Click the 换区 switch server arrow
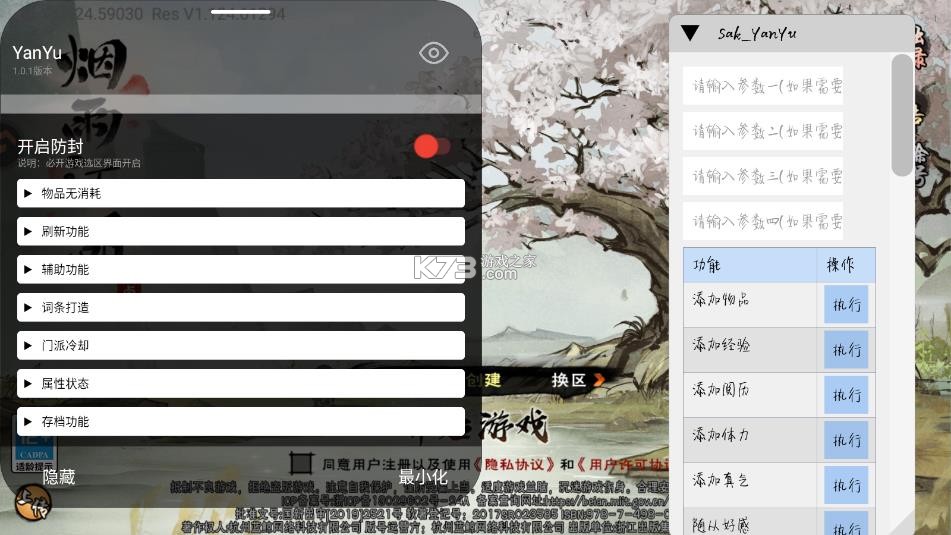The height and width of the screenshot is (535, 951). click(x=599, y=380)
